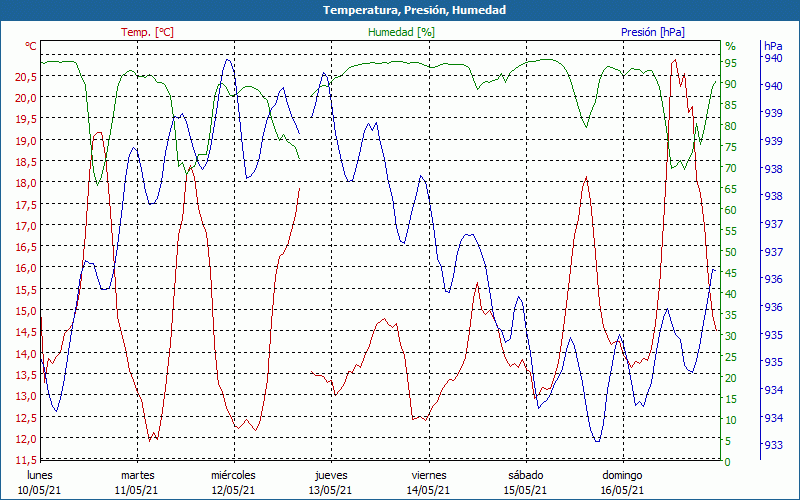Click the green '60' humidity axis value
This screenshot has width=800, height=500.
coord(731,210)
